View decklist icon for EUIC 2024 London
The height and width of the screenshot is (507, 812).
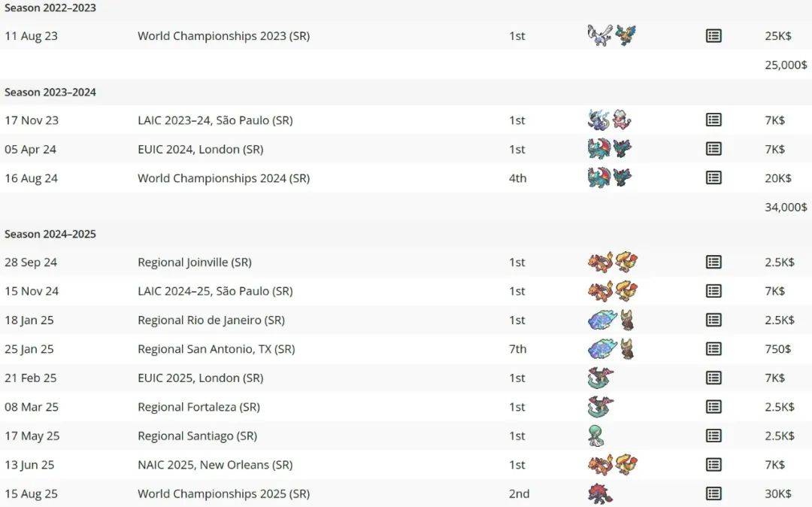click(x=714, y=149)
